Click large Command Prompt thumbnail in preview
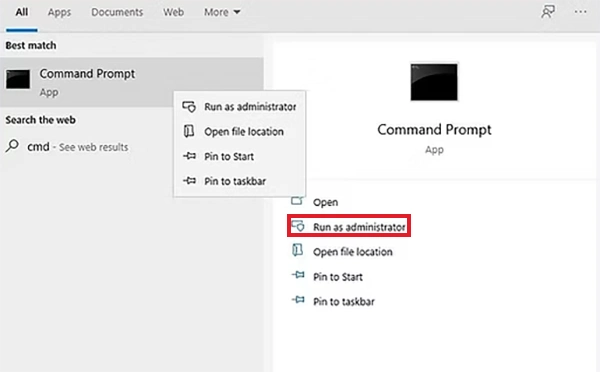This screenshot has height=372, width=600. [434, 82]
